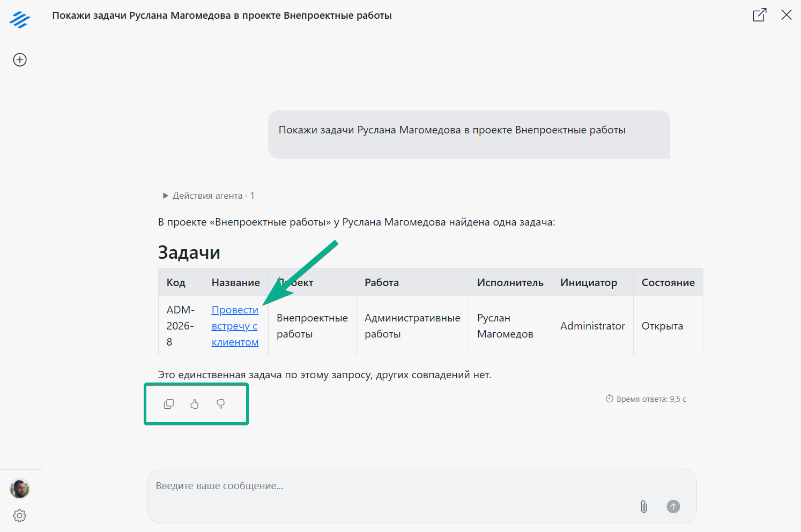
Task: Click the 'Код' column header
Action: coord(181,282)
